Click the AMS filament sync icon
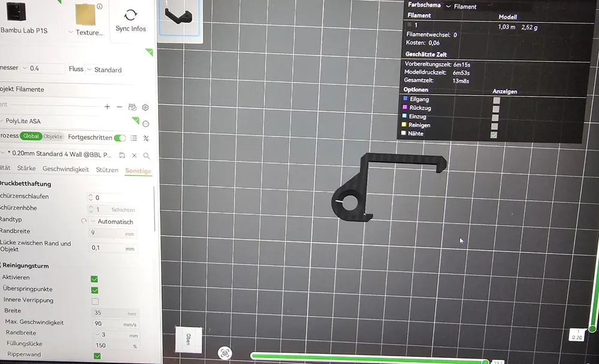Image resolution: width=599 pixels, height=364 pixels. pos(132,107)
